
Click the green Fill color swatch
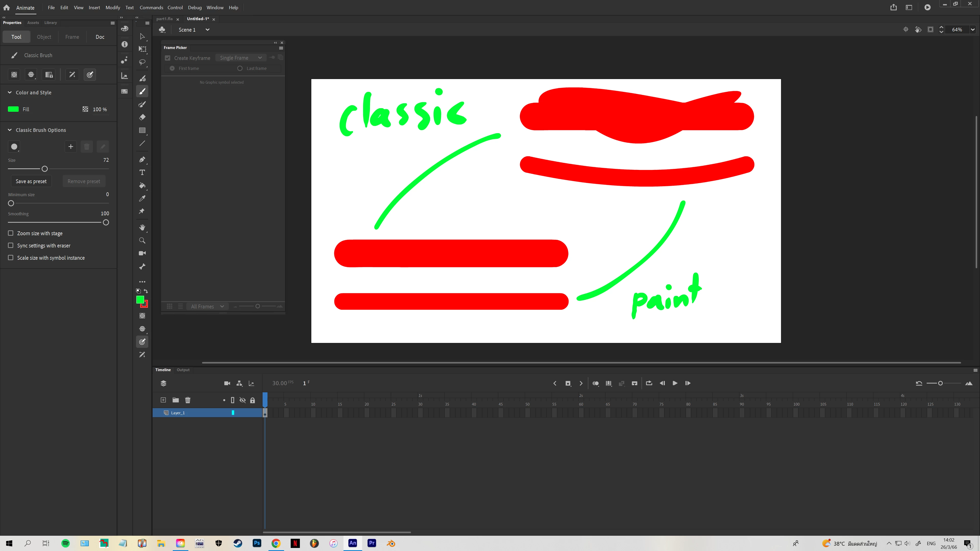pyautogui.click(x=13, y=109)
